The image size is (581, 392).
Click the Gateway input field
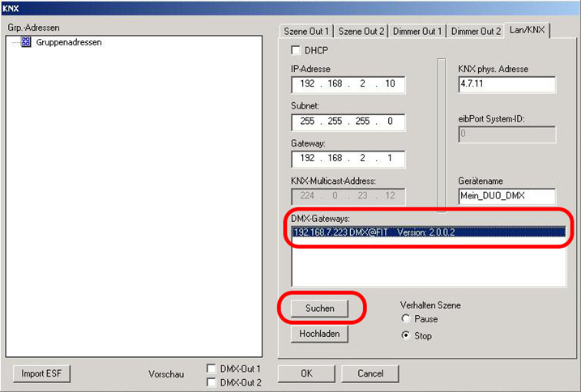coord(348,159)
